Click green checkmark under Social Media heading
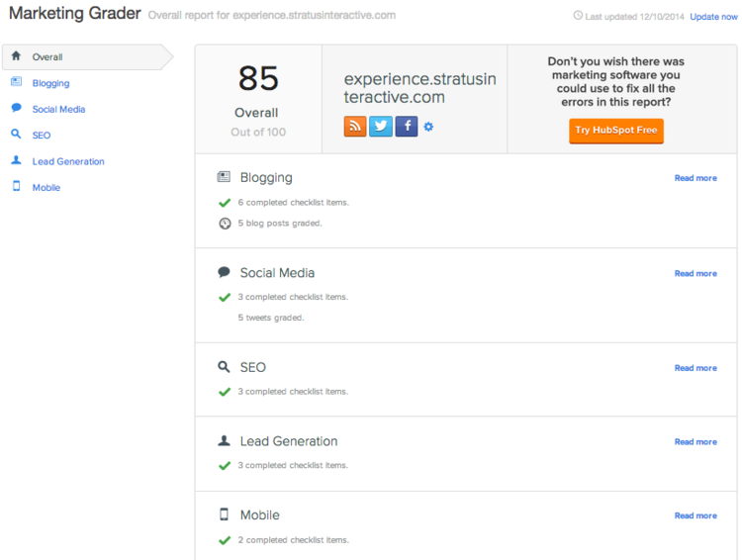 225,297
